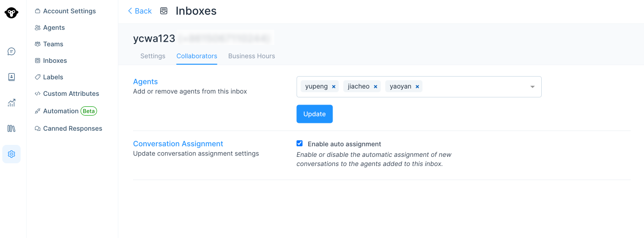Remove yaoyan agent tag
644x238 pixels.
tap(417, 87)
